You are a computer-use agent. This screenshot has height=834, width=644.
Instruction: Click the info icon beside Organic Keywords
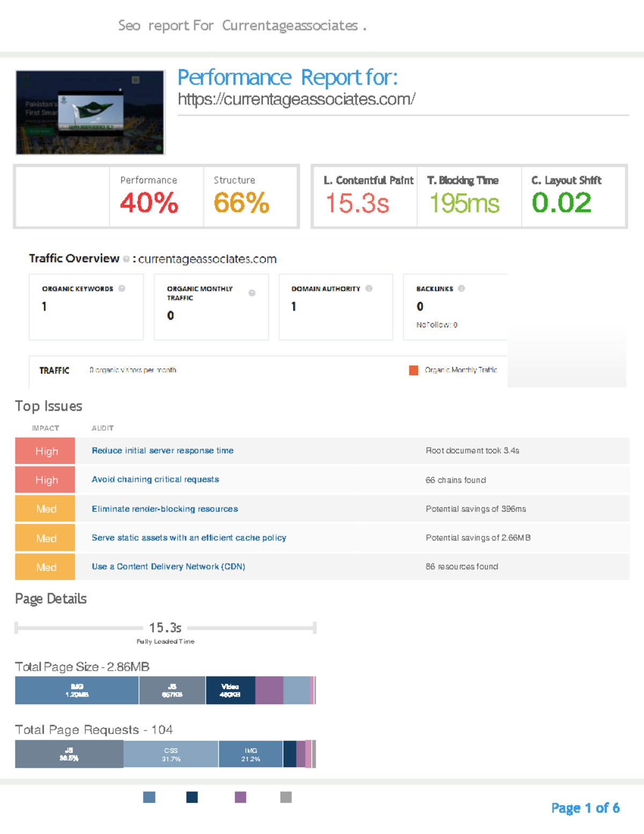point(123,288)
